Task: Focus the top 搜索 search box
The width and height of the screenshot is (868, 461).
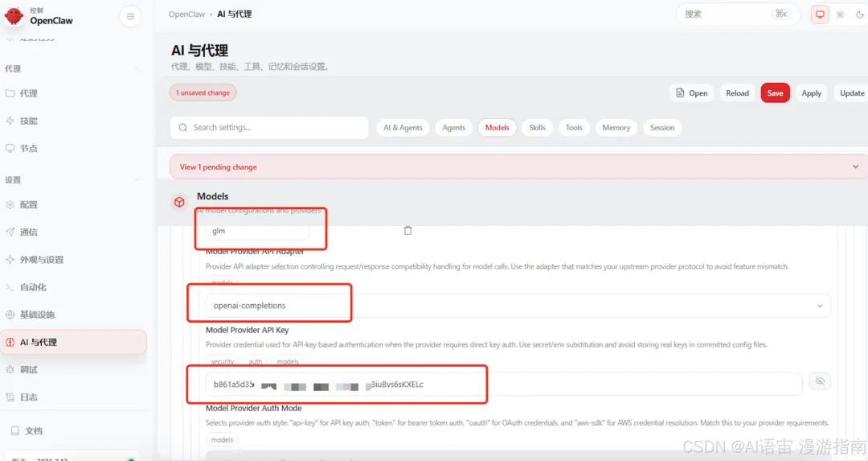Action: pyautogui.click(x=737, y=14)
